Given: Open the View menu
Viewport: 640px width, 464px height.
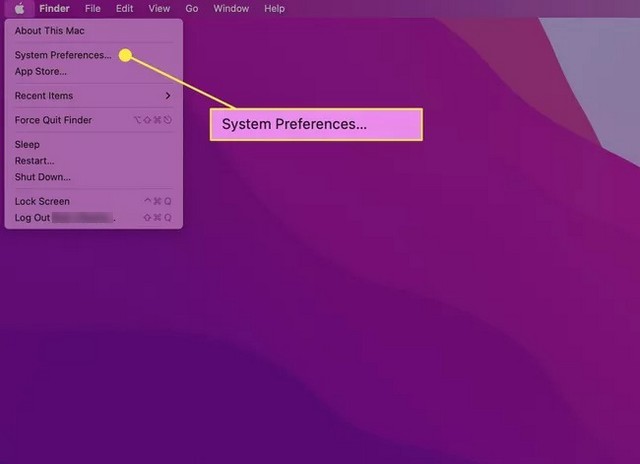Looking at the screenshot, I should 159,9.
